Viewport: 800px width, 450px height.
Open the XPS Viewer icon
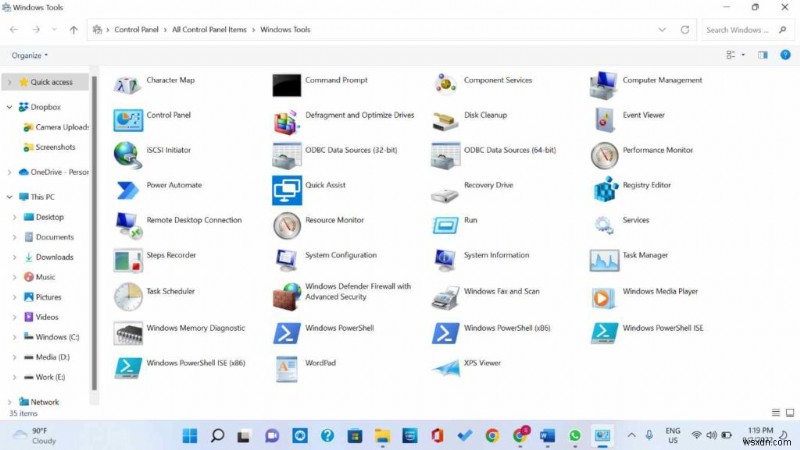pyautogui.click(x=445, y=368)
